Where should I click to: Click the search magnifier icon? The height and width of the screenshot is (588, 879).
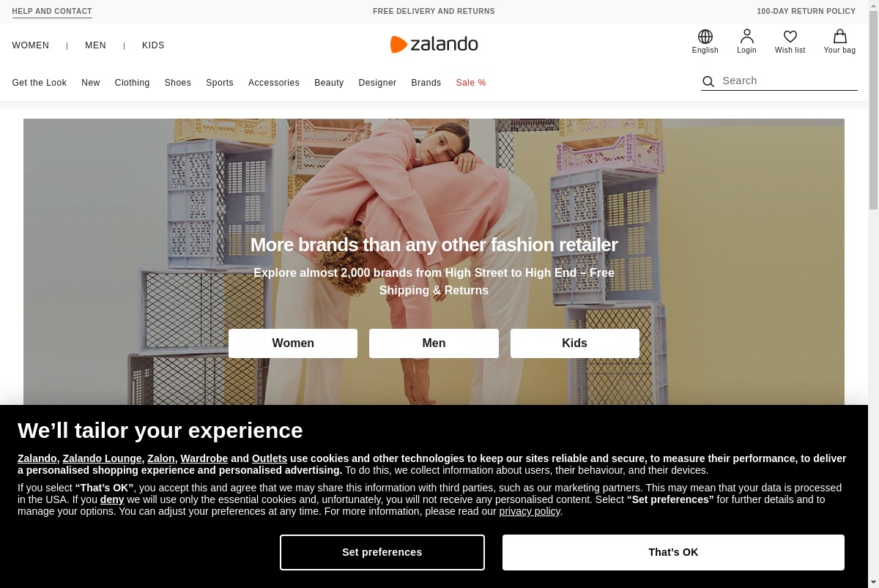[x=708, y=81]
